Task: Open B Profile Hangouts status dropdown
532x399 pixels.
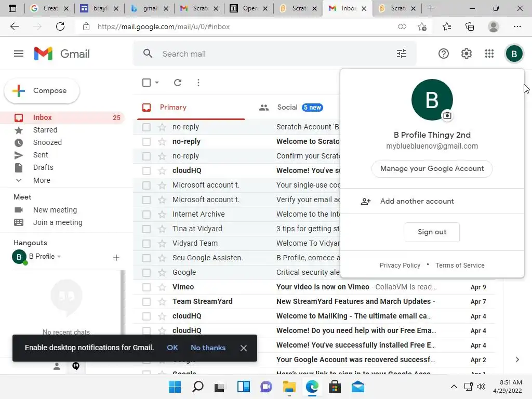Action: [59, 257]
